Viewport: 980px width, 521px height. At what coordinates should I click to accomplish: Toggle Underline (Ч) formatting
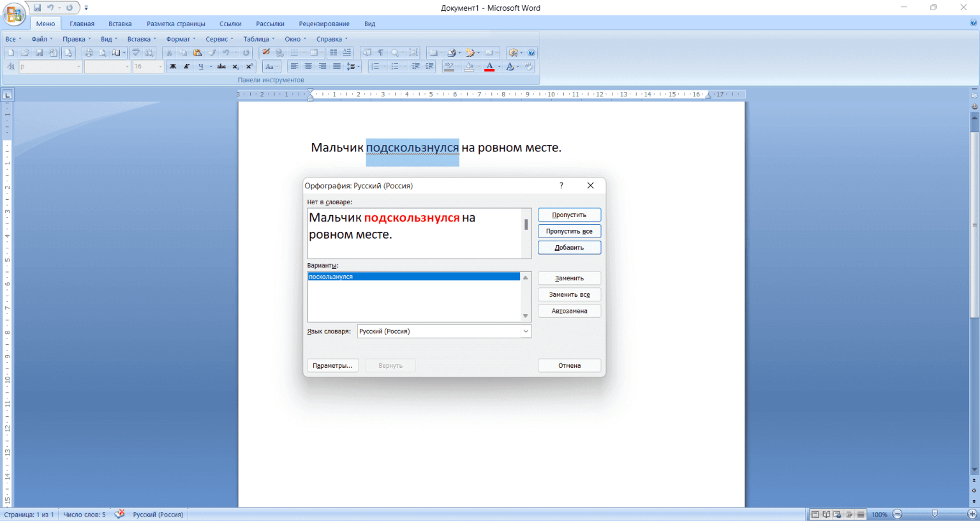point(201,66)
